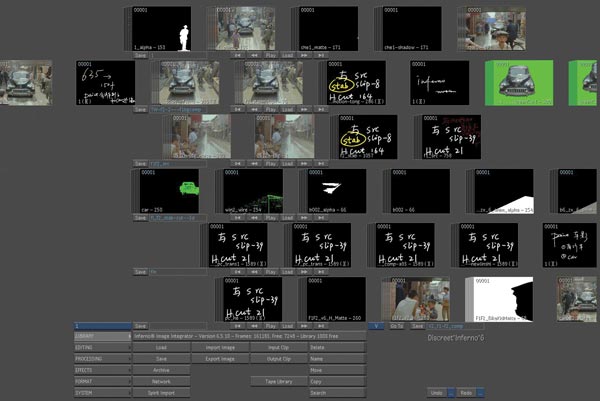Click the Export Image button
The image size is (600, 401).
coord(219,358)
